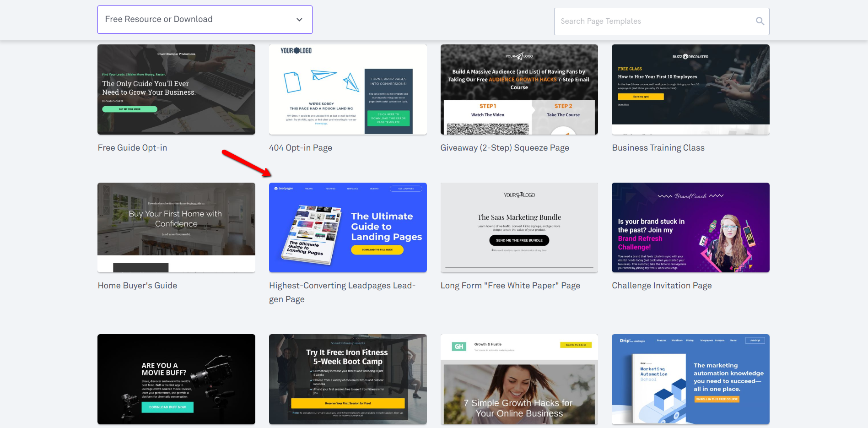Viewport: 868px width, 428px height.
Task: Pick the Saas Marketing Bundle template thumbnail
Action: (519, 228)
